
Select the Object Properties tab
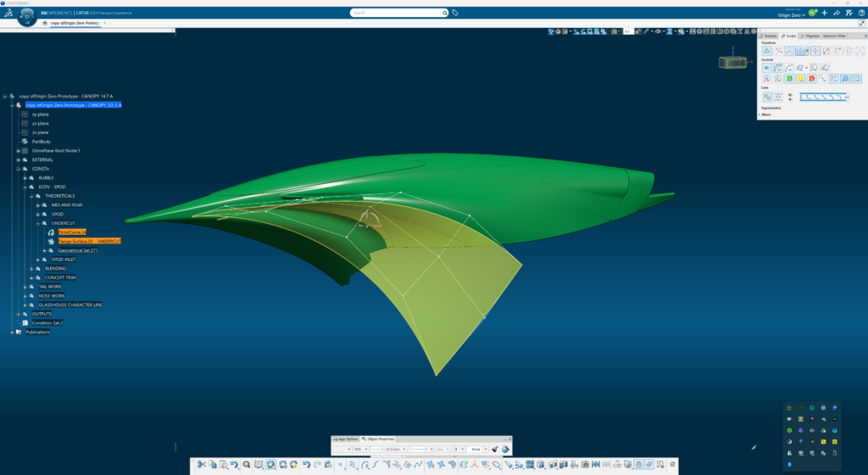tap(378, 439)
